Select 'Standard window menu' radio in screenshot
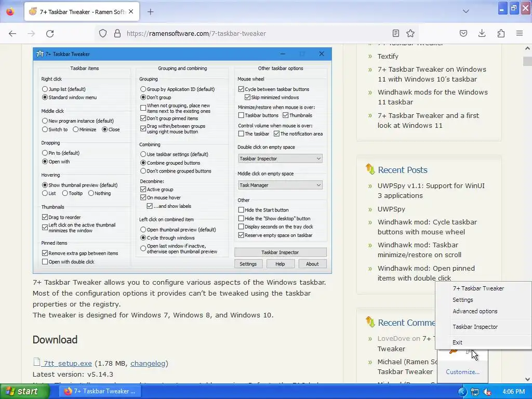The image size is (532, 399). pyautogui.click(x=45, y=97)
